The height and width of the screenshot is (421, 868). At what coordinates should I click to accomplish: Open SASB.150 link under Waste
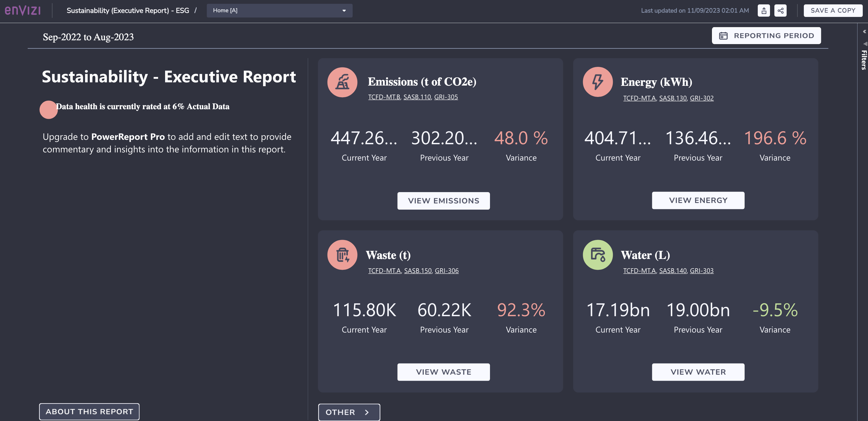pos(417,271)
